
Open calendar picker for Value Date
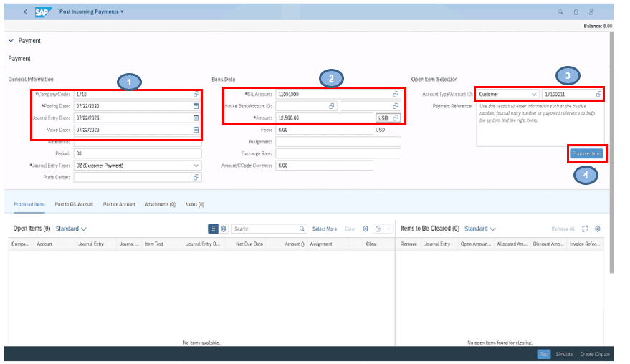pos(196,130)
